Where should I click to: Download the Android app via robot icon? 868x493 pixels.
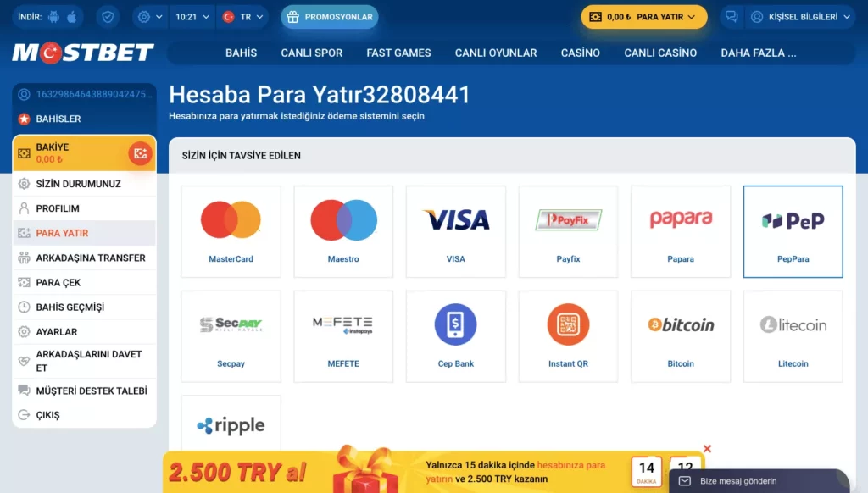[53, 17]
